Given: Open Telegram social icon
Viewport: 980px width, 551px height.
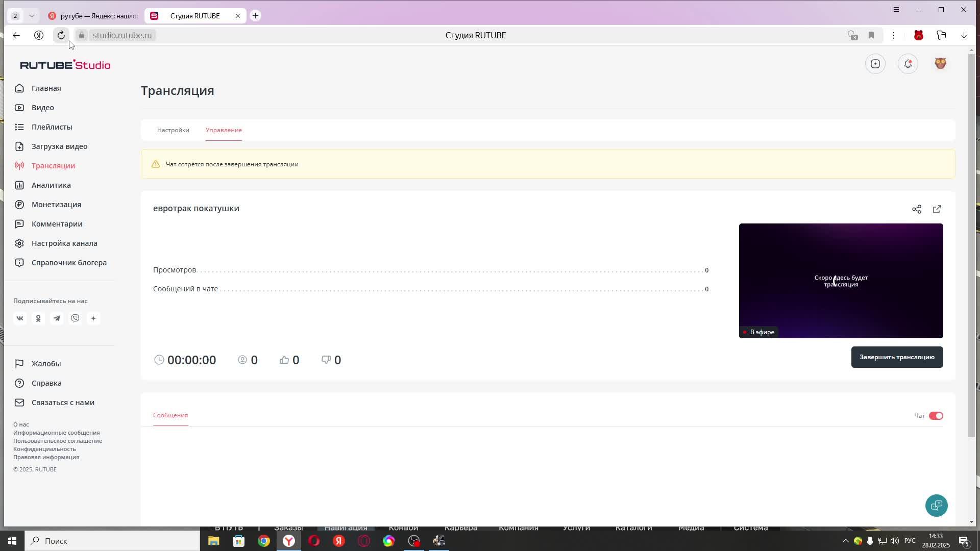Looking at the screenshot, I should (57, 318).
